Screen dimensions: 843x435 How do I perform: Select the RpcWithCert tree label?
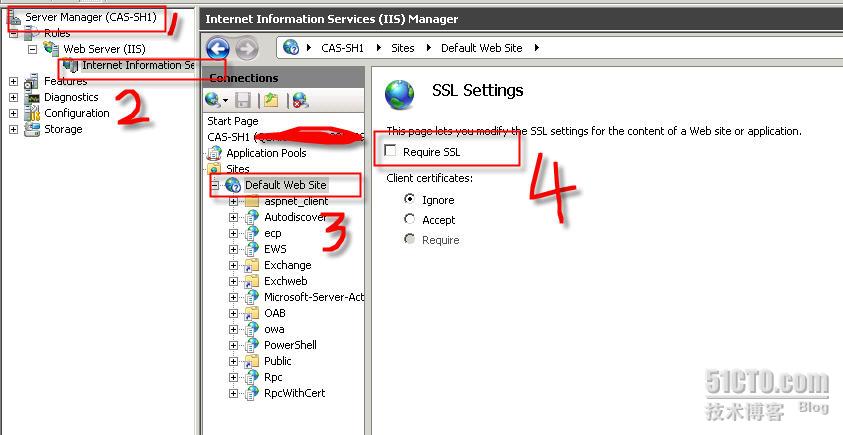pyautogui.click(x=295, y=393)
